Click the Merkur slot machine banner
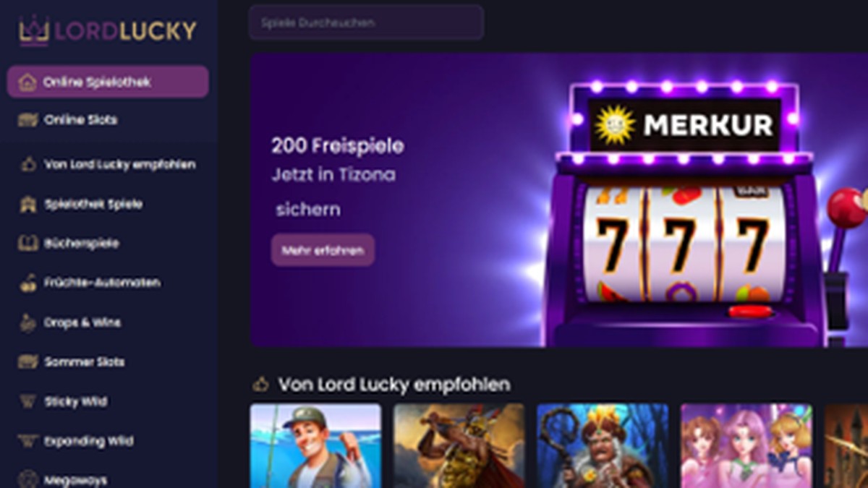 coord(559,200)
